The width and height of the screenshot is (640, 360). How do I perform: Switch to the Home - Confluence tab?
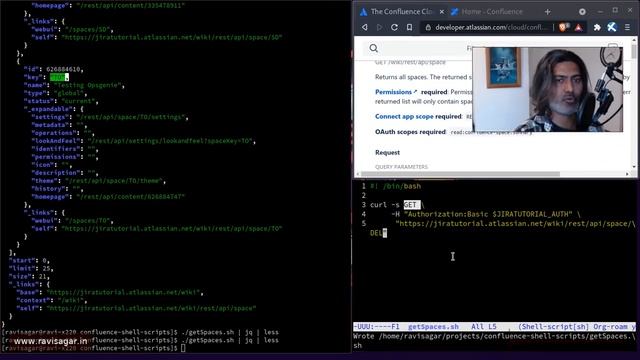(x=487, y=12)
